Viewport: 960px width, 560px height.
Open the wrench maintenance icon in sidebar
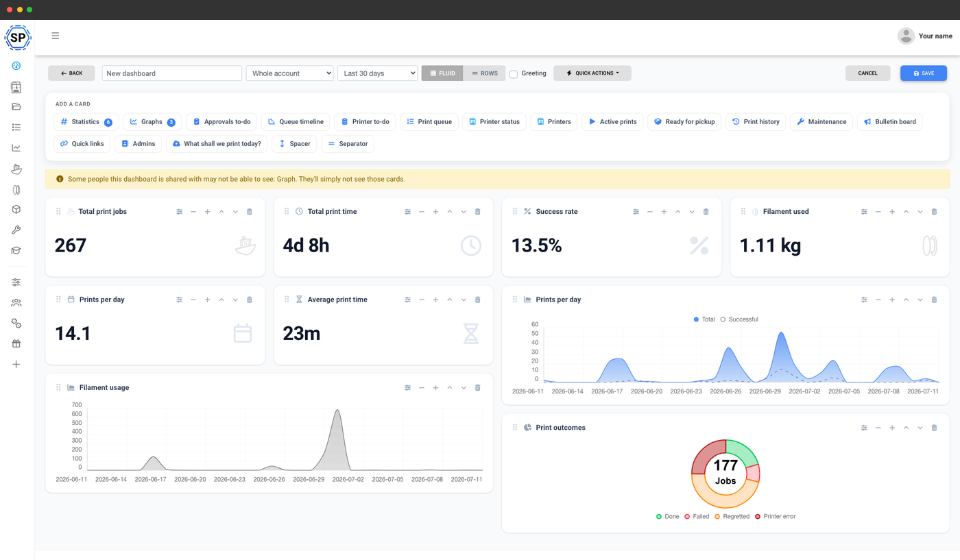click(x=16, y=230)
